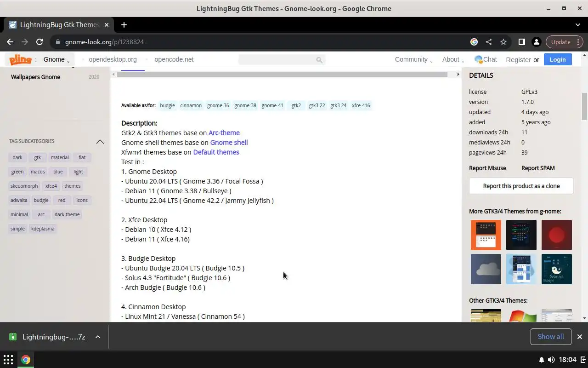
Task: Open the cloud theme thumbnail
Action: pos(486,269)
